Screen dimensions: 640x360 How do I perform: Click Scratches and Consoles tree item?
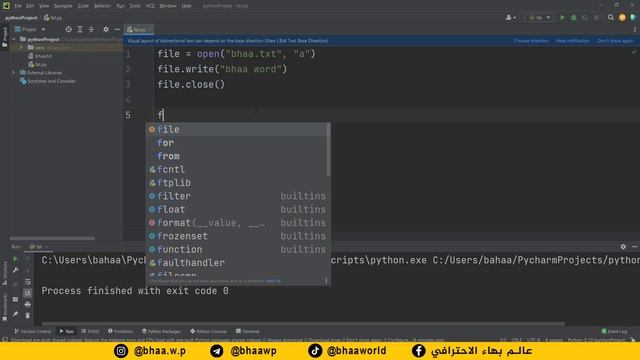[x=48, y=81]
